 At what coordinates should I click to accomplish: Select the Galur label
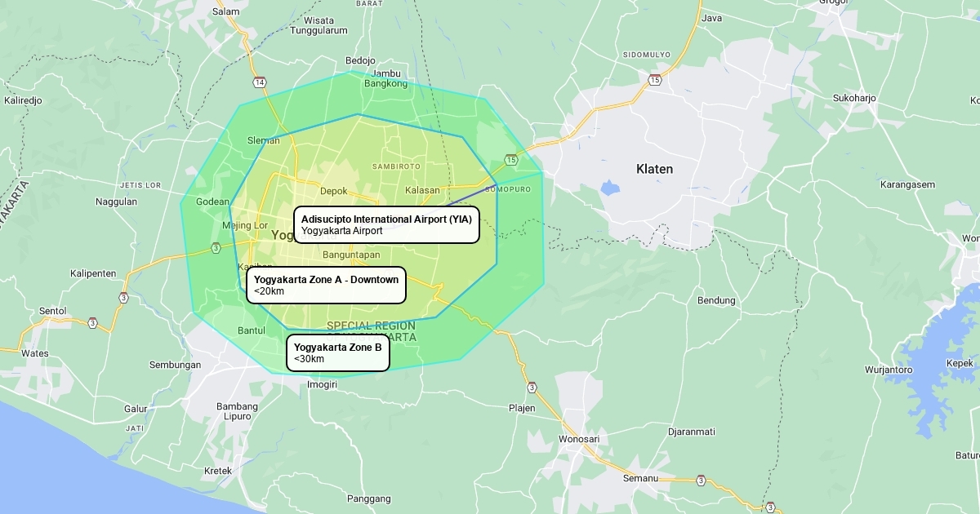point(136,410)
